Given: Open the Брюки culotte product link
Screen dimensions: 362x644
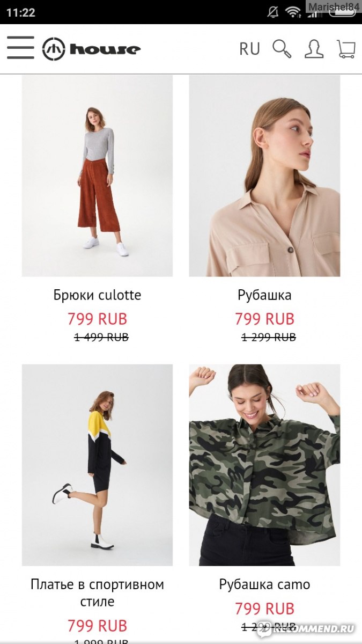Looking at the screenshot, I should pyautogui.click(x=97, y=295).
